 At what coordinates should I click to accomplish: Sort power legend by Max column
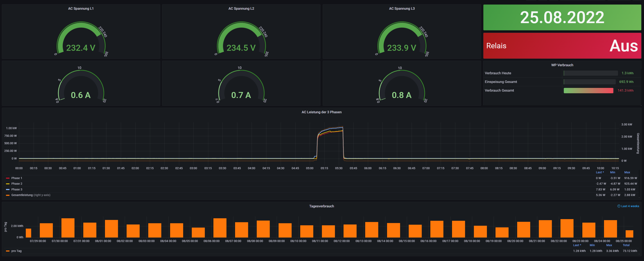[627, 172]
